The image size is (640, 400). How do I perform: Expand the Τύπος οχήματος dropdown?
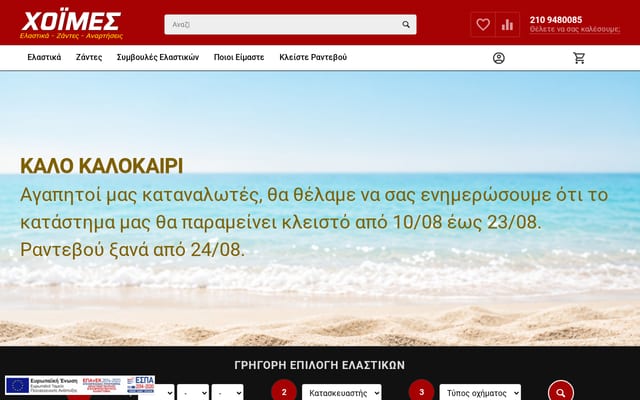480,393
